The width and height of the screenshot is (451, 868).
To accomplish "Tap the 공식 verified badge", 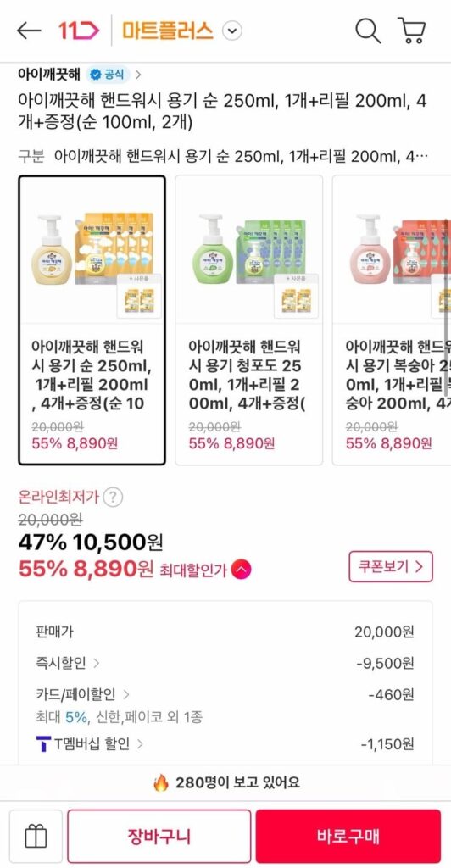I will [x=108, y=75].
